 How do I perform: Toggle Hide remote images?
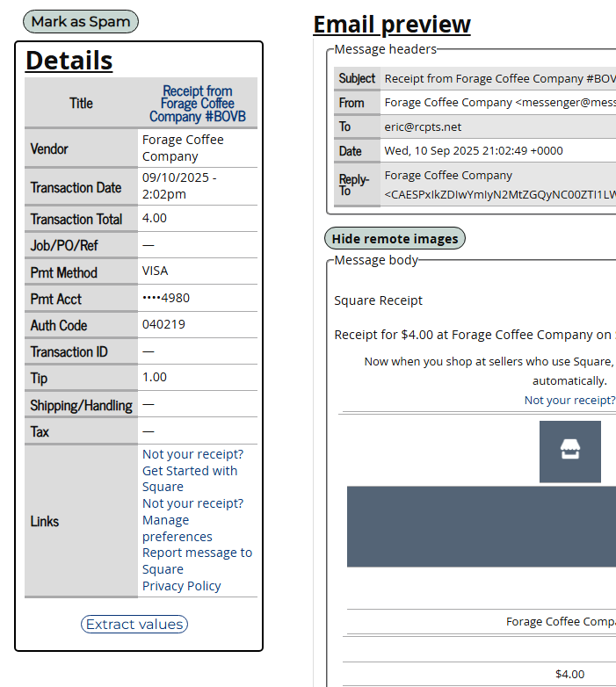tap(395, 239)
